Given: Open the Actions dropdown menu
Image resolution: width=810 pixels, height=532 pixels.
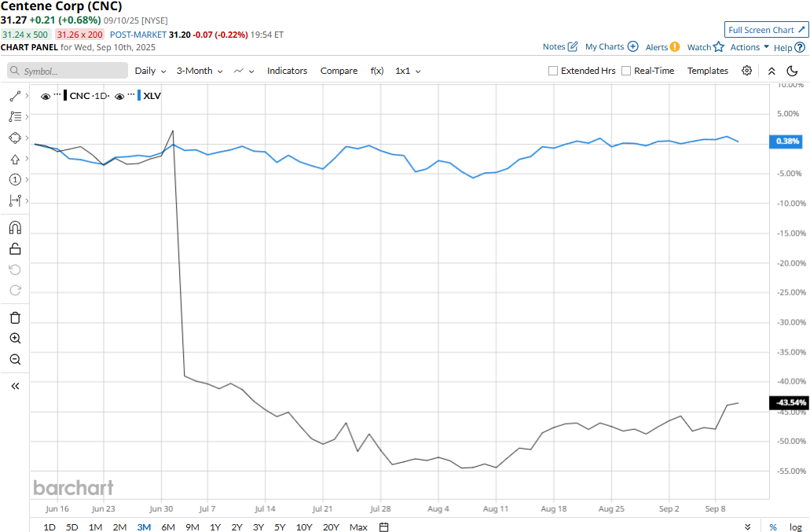Looking at the screenshot, I should (750, 47).
